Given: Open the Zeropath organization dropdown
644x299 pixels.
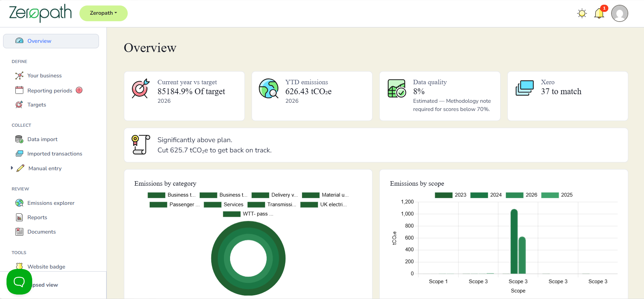Looking at the screenshot, I should (103, 13).
